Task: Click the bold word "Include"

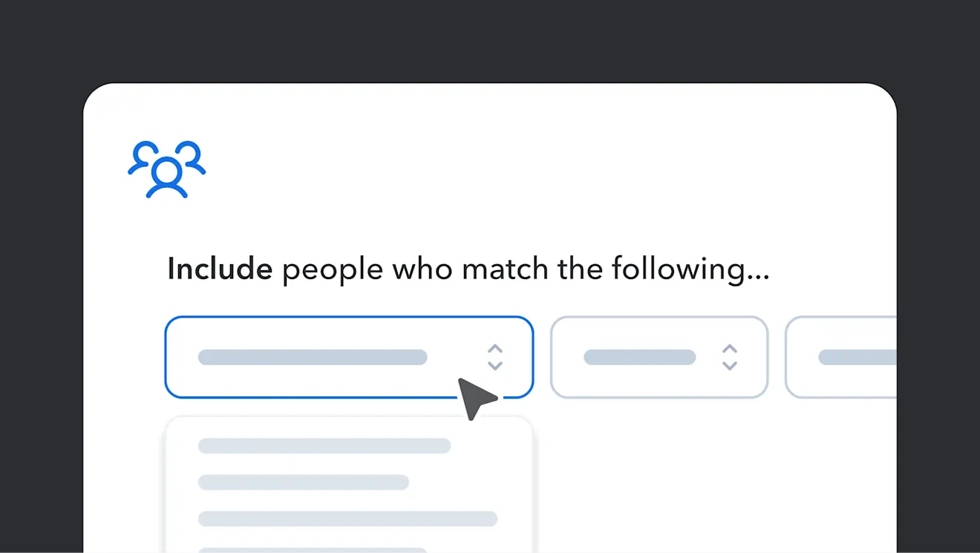Action: click(220, 269)
